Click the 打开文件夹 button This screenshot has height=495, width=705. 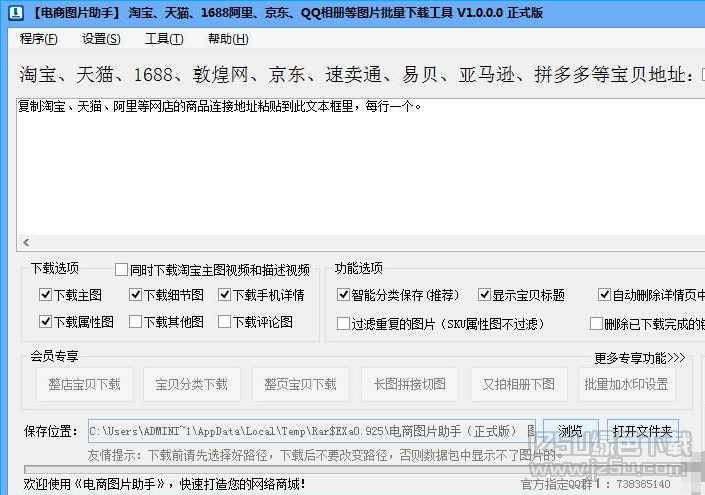(x=643, y=431)
